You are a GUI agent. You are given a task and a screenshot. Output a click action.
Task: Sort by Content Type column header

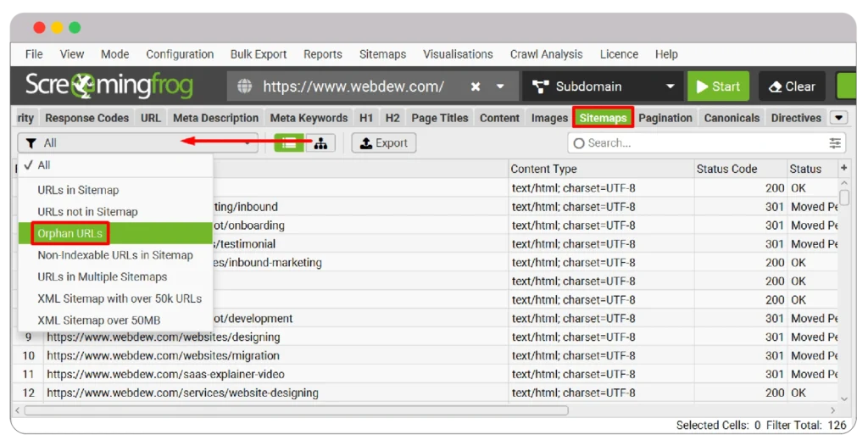601,169
